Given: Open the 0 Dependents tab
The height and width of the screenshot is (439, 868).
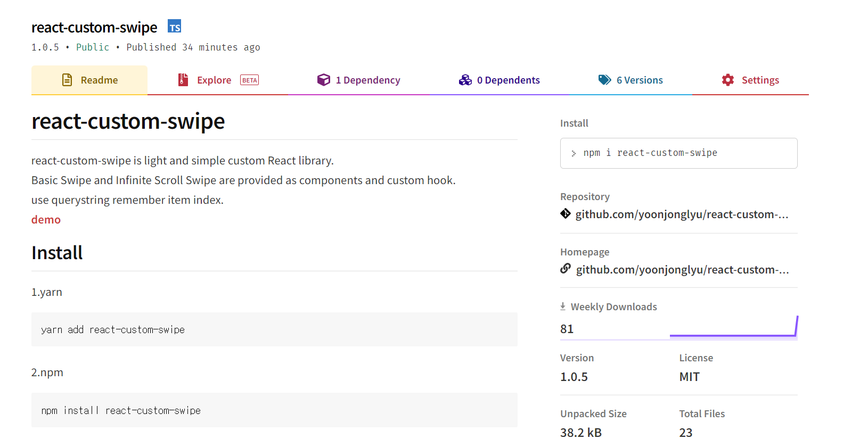Looking at the screenshot, I should click(x=499, y=80).
